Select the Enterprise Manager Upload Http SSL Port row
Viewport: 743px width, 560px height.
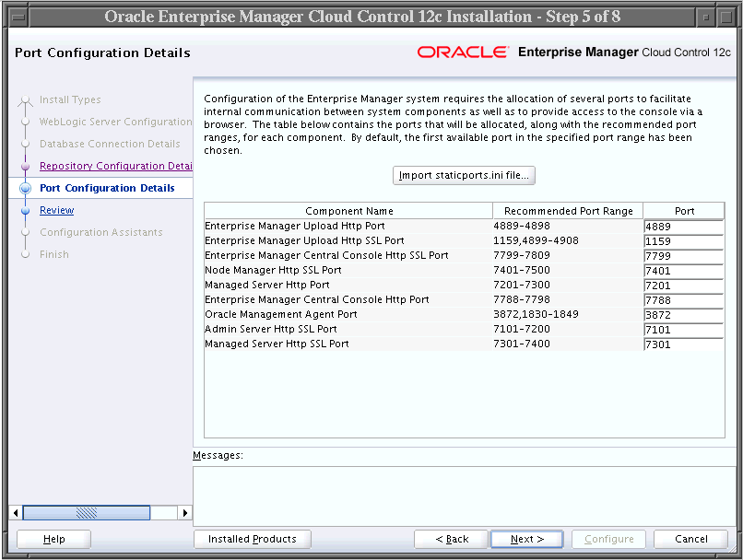pos(464,241)
